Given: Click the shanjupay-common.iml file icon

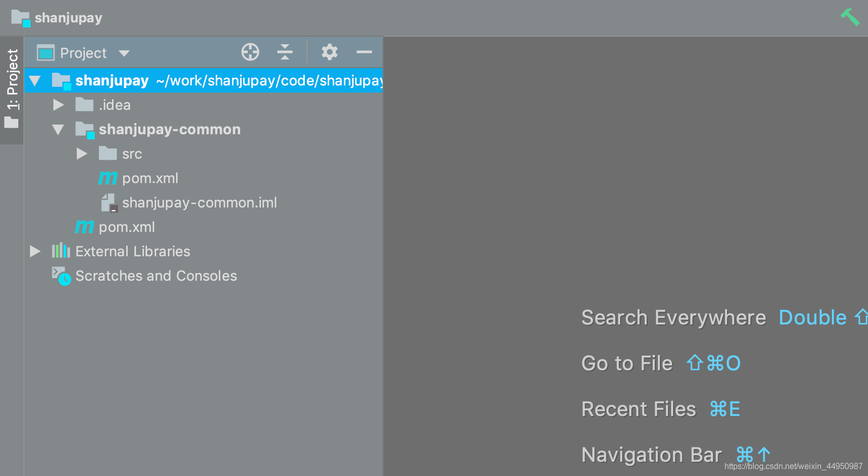Looking at the screenshot, I should pos(109,202).
